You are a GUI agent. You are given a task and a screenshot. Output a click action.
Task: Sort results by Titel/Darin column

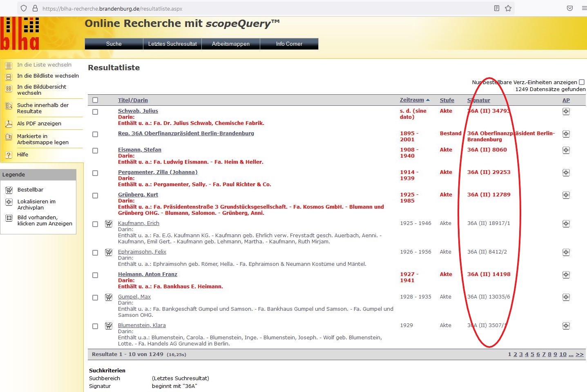click(x=133, y=100)
